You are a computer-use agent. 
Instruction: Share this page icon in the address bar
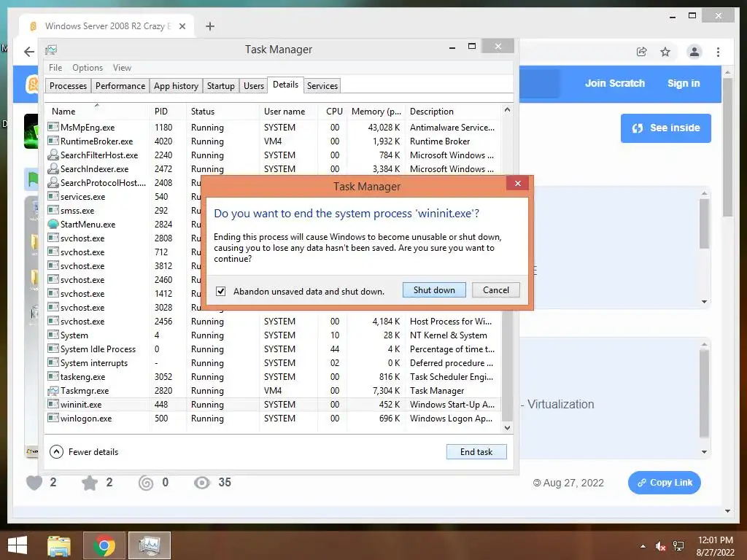pos(642,52)
